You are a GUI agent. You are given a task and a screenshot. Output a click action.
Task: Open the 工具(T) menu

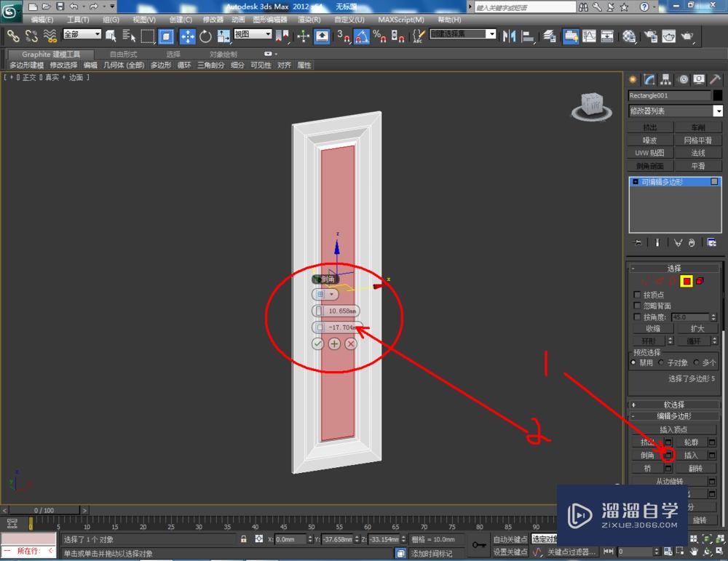78,20
